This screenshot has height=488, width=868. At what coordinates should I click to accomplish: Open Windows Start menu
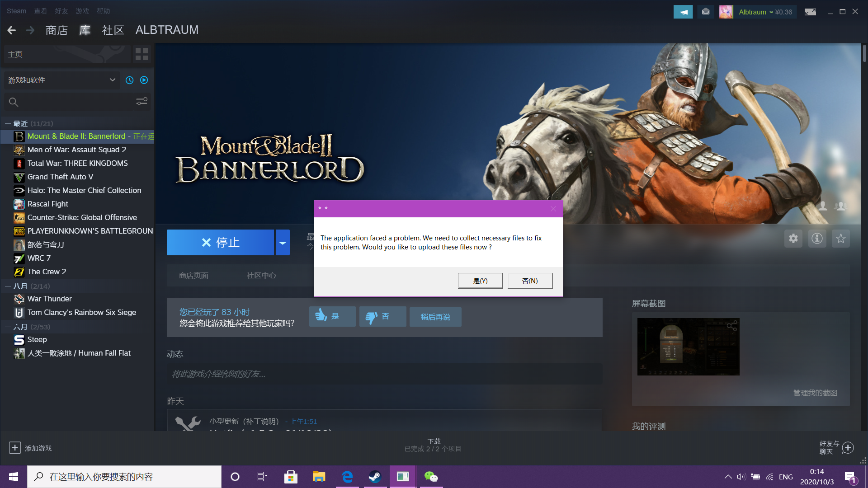pyautogui.click(x=14, y=477)
